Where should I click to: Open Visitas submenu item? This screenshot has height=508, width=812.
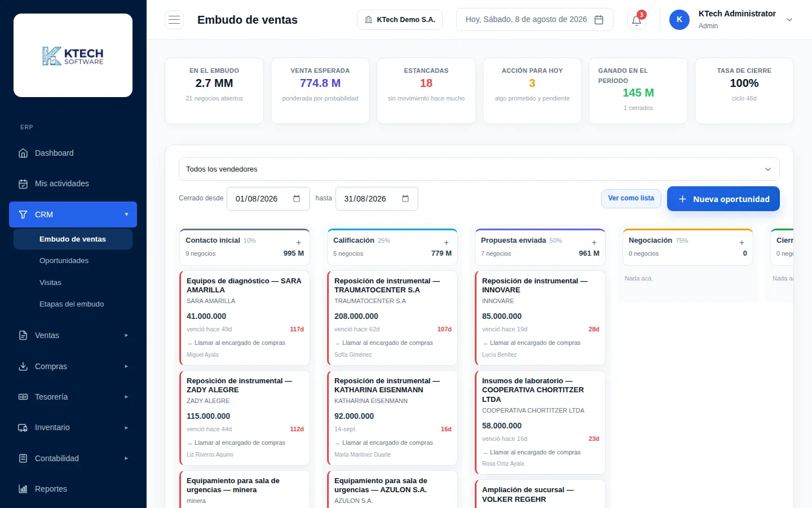pos(73,282)
